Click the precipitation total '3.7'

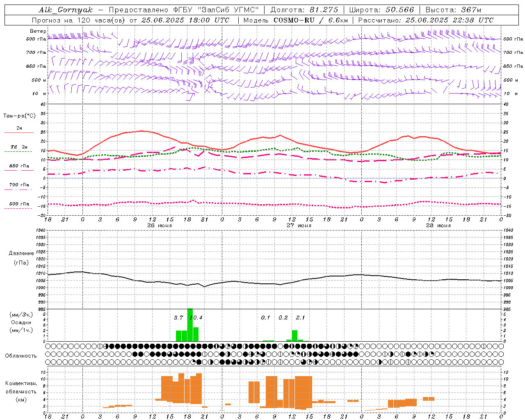pos(178,318)
